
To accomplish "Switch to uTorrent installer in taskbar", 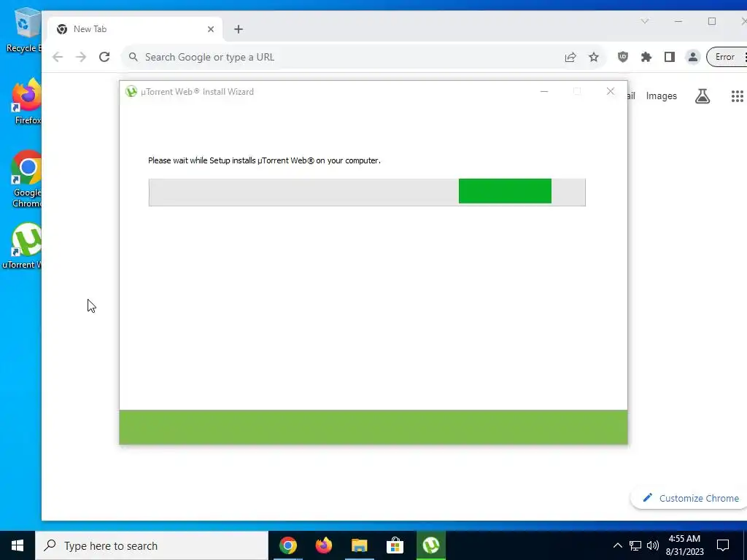I will 431,545.
